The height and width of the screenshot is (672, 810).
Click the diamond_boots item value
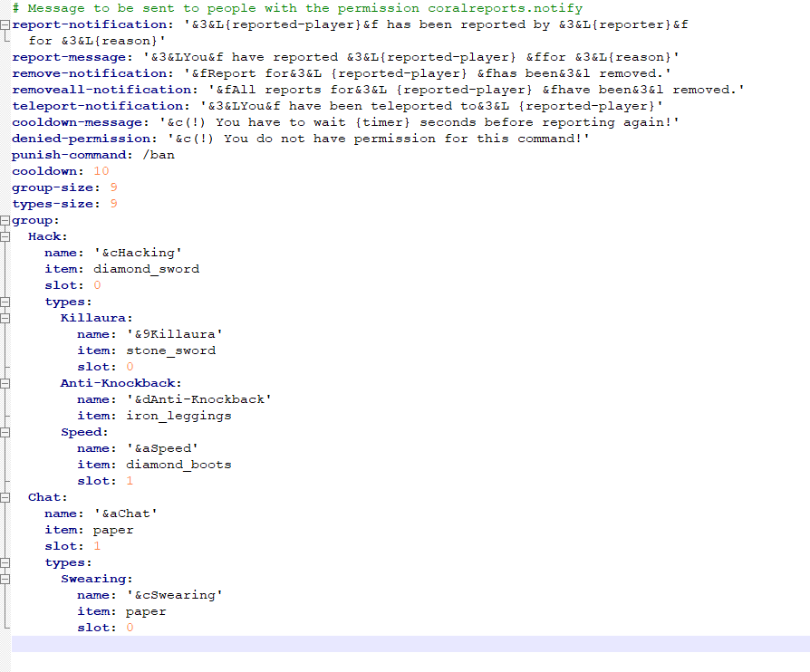pyautogui.click(x=178, y=465)
